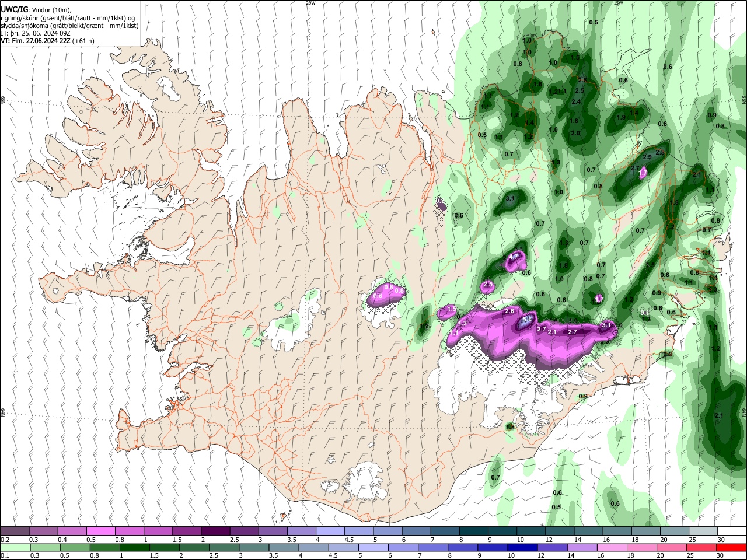Click the '1.6' precipitation value
Screen dimensions: 747x560
tap(538, 85)
